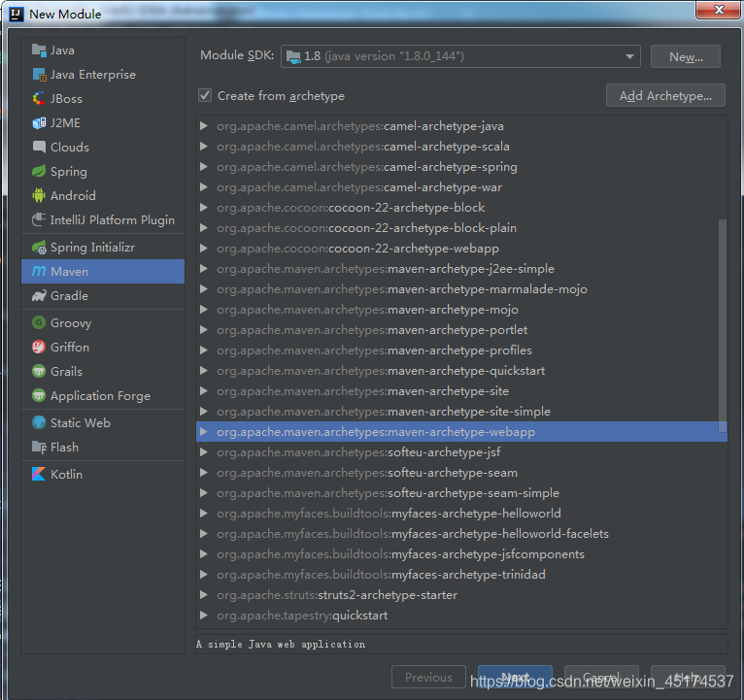Select Kotlin module type
The image size is (744, 700).
[x=103, y=474]
